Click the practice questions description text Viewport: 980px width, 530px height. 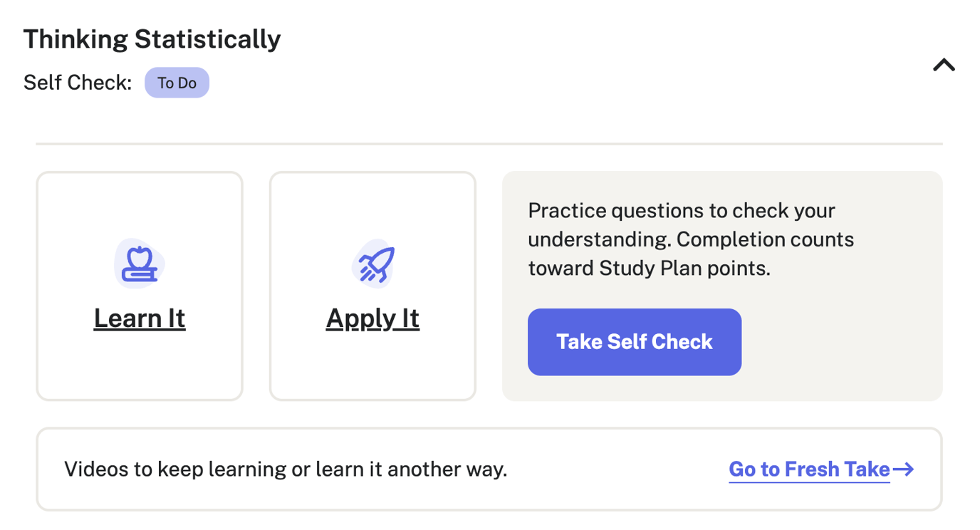click(681, 212)
